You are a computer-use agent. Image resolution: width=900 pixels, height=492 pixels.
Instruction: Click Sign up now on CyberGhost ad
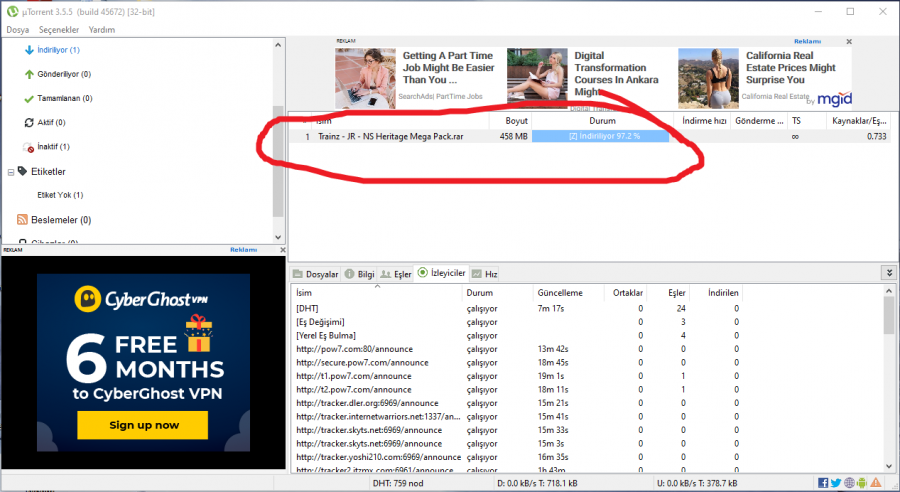143,425
